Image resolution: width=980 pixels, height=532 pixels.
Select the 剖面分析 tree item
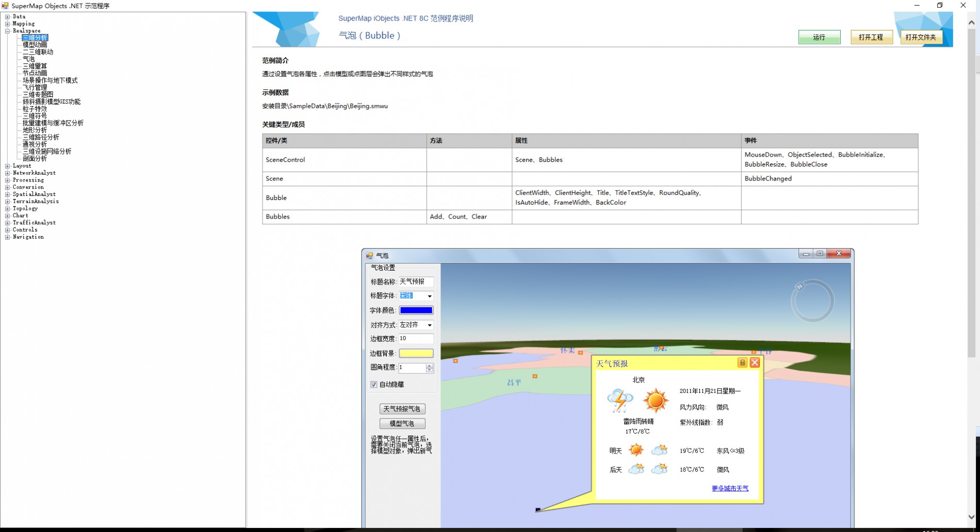[x=35, y=159]
